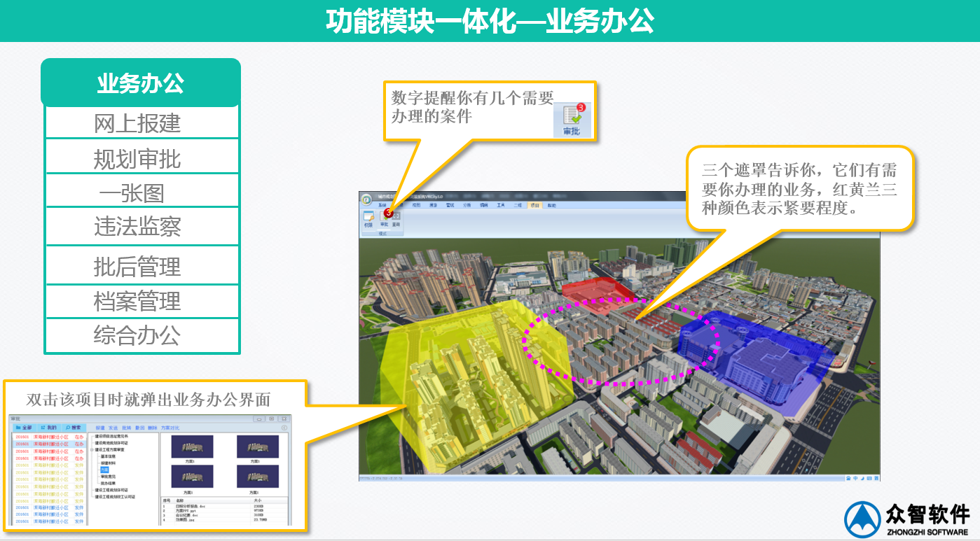The height and width of the screenshot is (541, 980).
Task: Open the first 方案1 thumbnail
Action: tap(193, 448)
